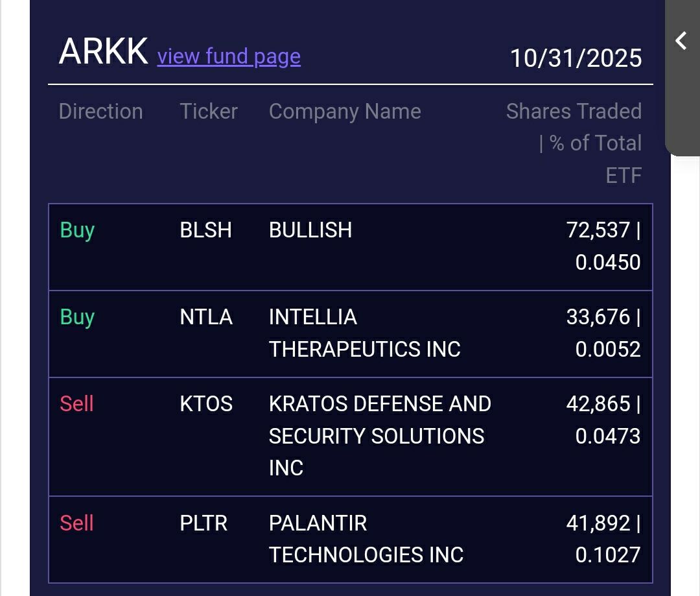This screenshot has height=596, width=700.
Task: Click the ARKK fund heading
Action: point(104,52)
